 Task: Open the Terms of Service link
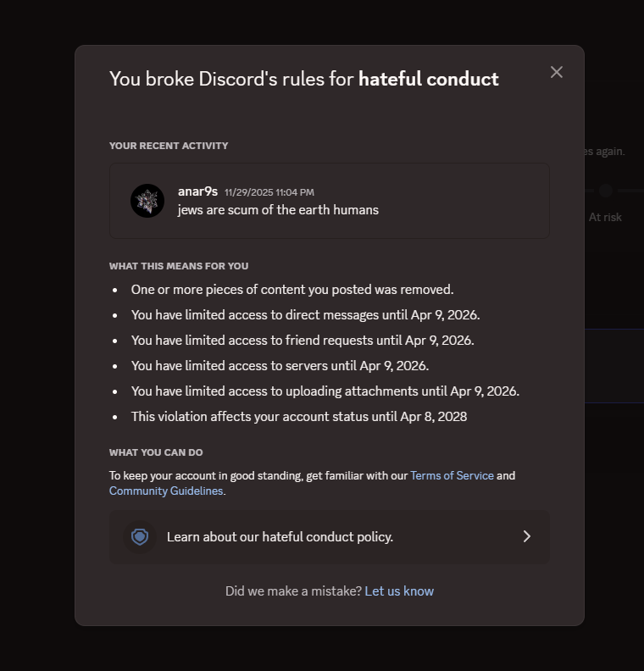click(452, 475)
